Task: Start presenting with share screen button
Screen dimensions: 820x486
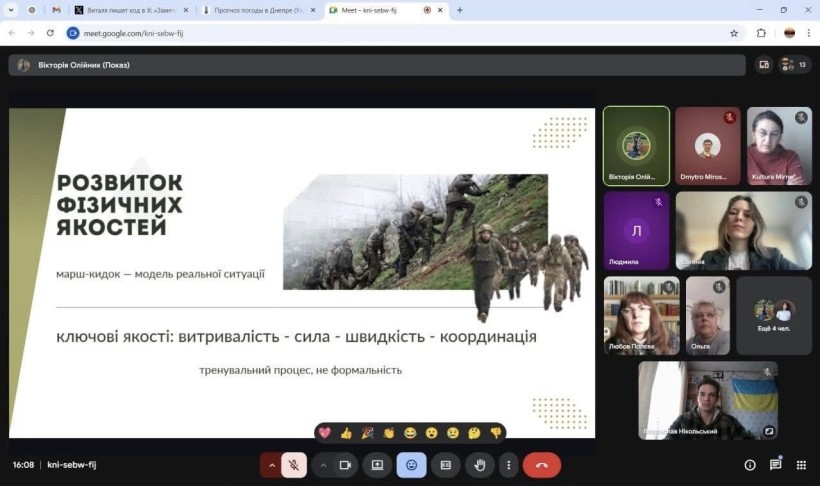Action: (x=377, y=465)
